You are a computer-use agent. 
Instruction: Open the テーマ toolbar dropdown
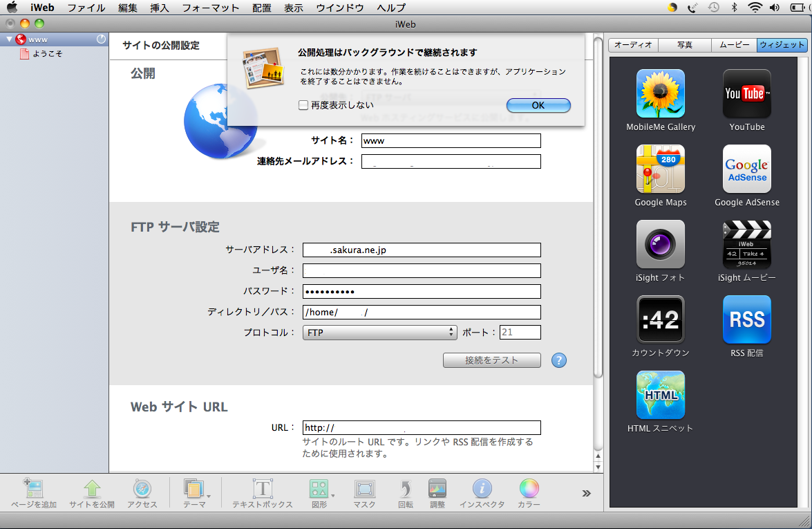pos(195,490)
